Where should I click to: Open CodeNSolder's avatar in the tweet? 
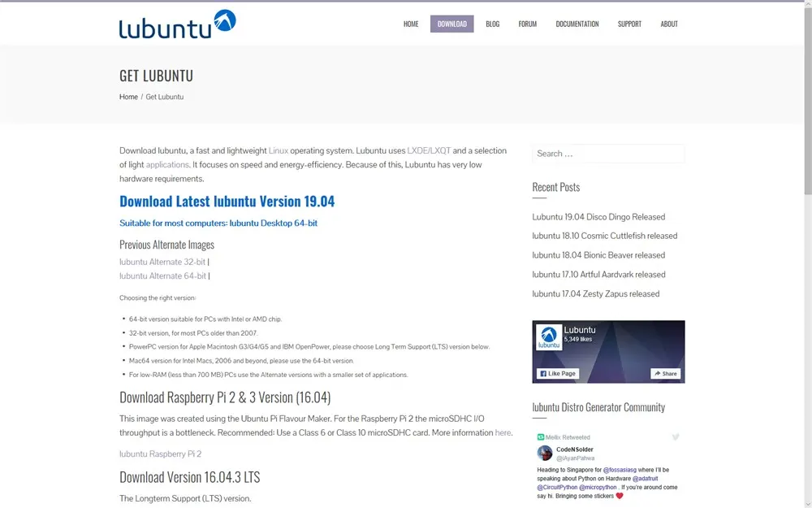click(545, 453)
